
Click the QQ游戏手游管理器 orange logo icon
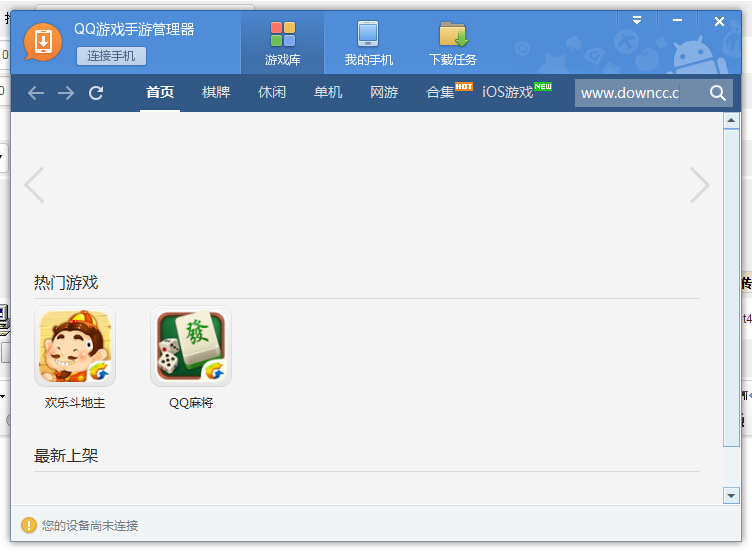coord(43,42)
